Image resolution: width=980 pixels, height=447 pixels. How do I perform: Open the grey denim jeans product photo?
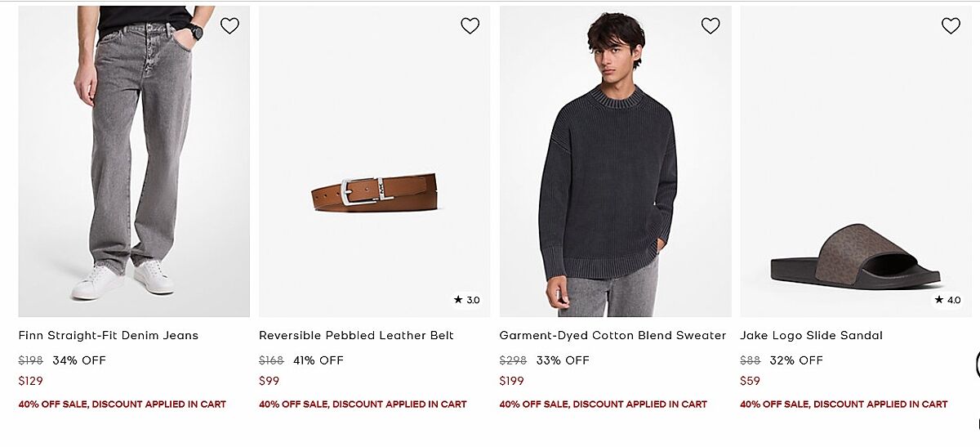[x=134, y=163]
